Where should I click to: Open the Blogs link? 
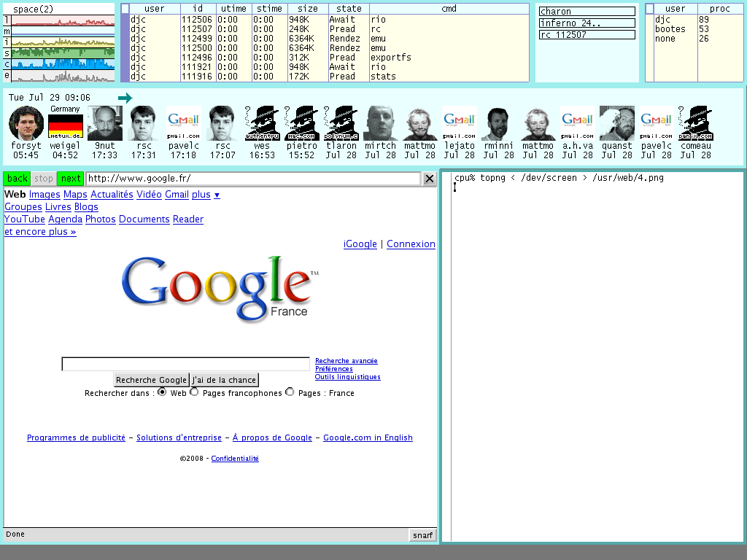(x=86, y=207)
